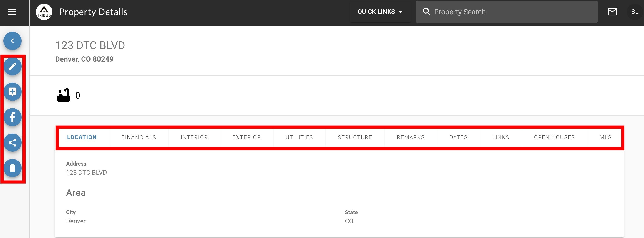
Task: Switch to the Structure tab
Action: (x=355, y=137)
